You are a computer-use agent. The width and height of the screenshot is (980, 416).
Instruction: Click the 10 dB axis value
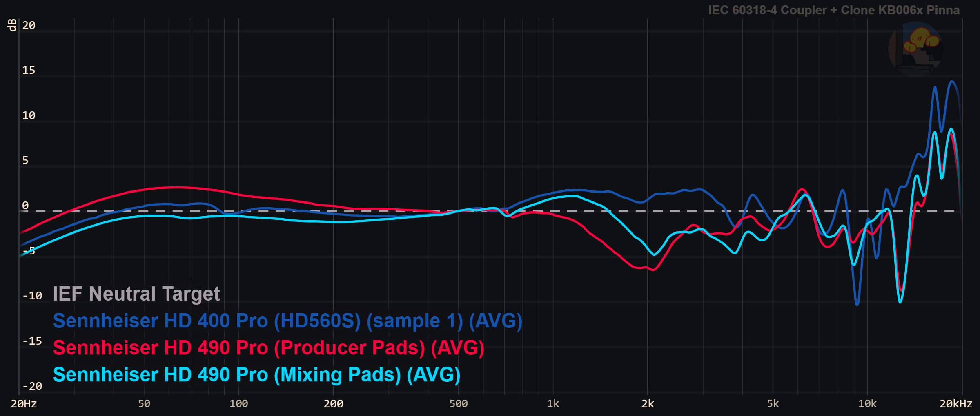(29, 115)
